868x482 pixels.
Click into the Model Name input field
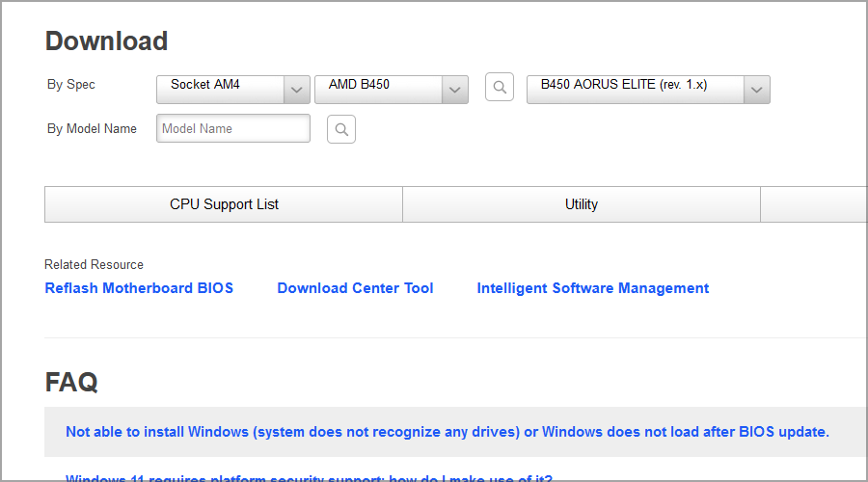[x=233, y=128]
